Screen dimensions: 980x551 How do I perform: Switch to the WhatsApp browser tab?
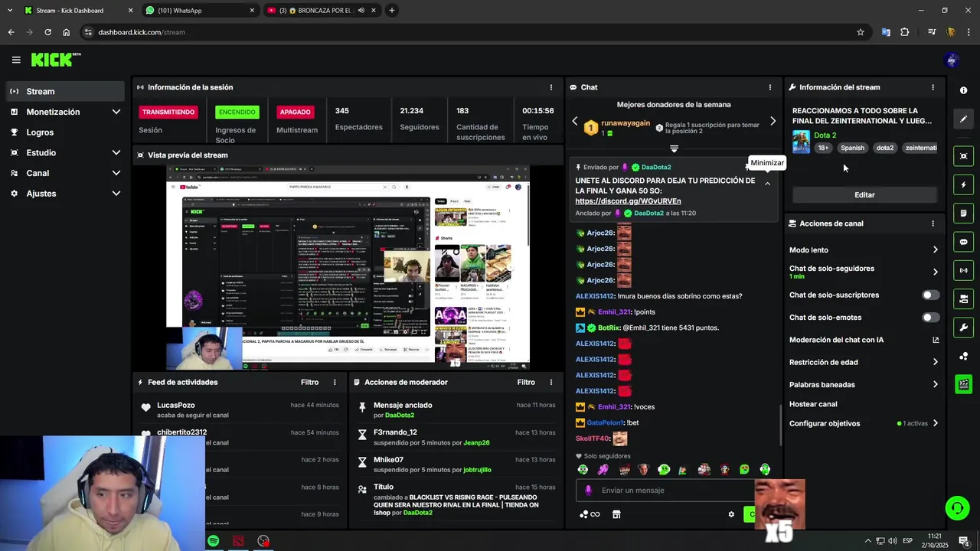click(200, 11)
